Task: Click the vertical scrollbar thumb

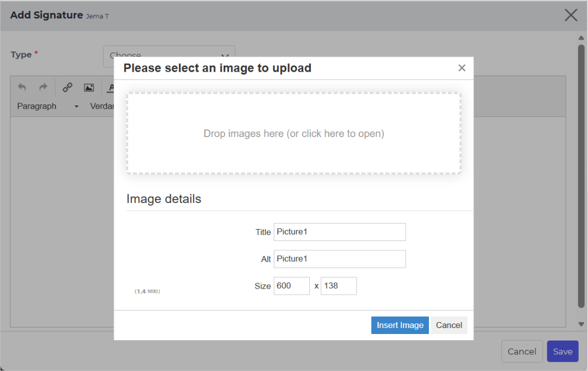Action: [x=581, y=176]
